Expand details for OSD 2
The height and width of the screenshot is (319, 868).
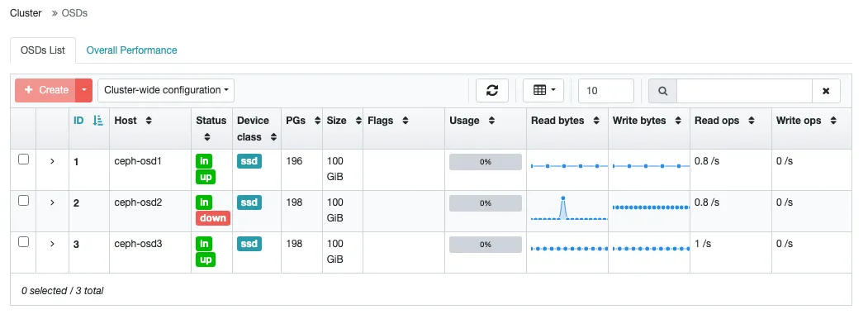52,202
